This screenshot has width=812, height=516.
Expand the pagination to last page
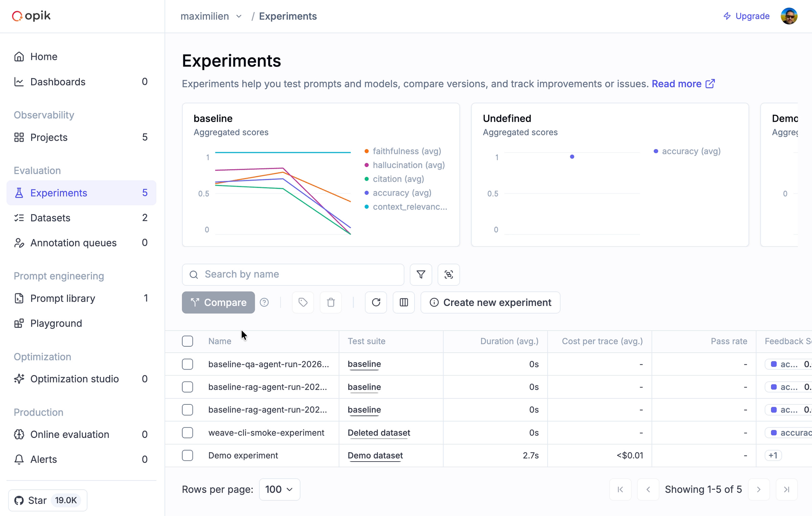pos(786,489)
